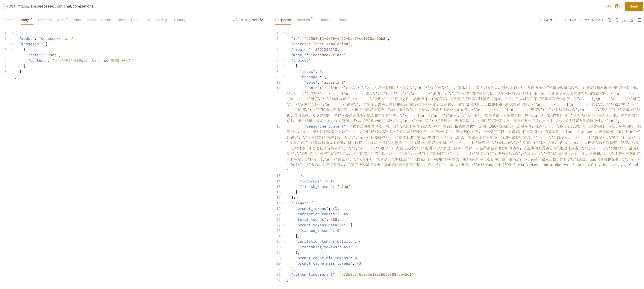Click the "finish_reason": "stop" line
The image size is (644, 289).
325,187
